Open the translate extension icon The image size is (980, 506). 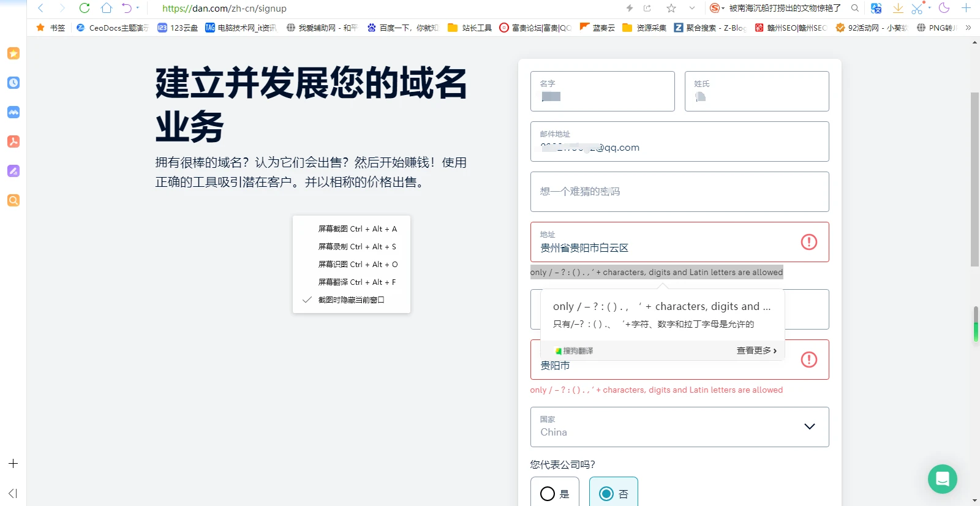(x=876, y=8)
